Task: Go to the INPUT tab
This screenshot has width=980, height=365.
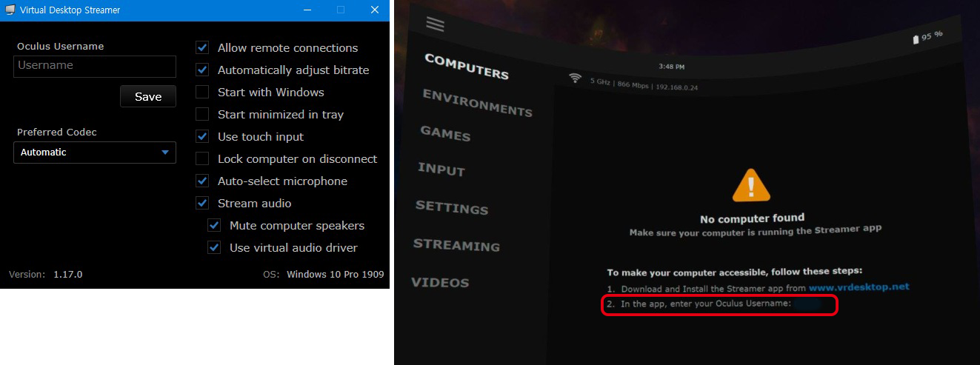Action: coord(441,169)
